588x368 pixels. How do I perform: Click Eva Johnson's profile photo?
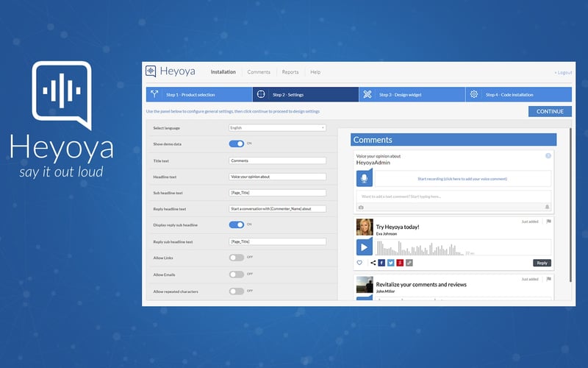[365, 227]
